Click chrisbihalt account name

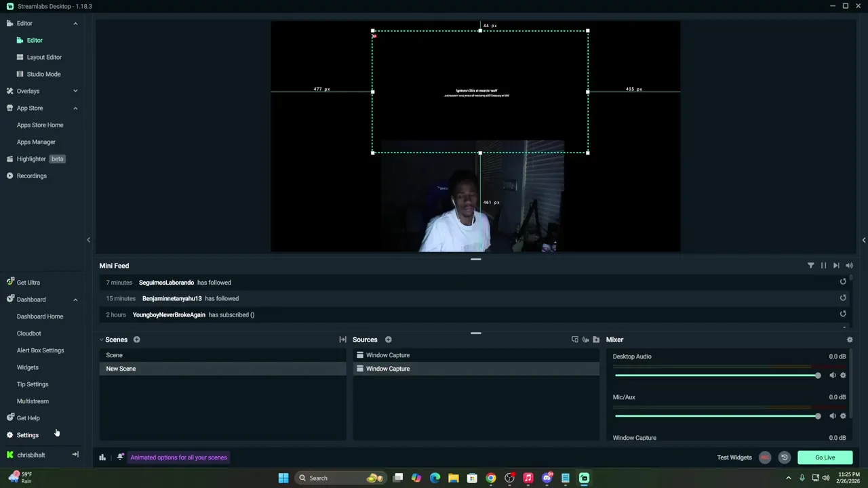[31, 455]
